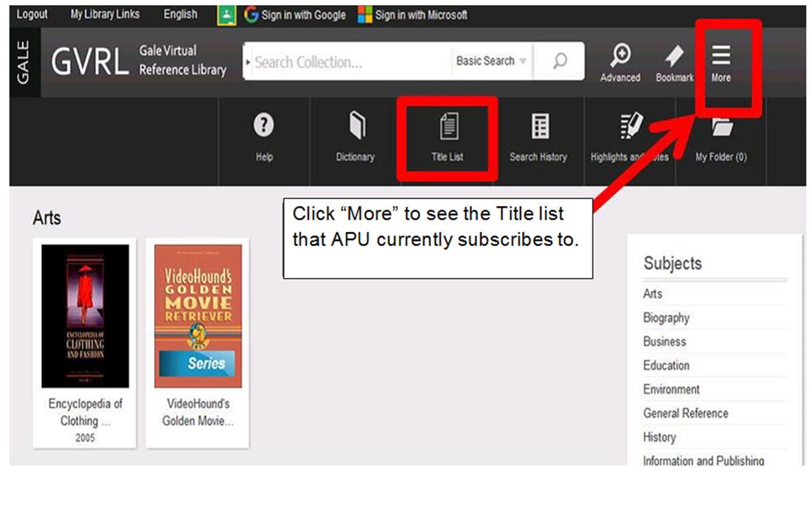This screenshot has height=507, width=812.
Task: Select Education subject
Action: (666, 365)
